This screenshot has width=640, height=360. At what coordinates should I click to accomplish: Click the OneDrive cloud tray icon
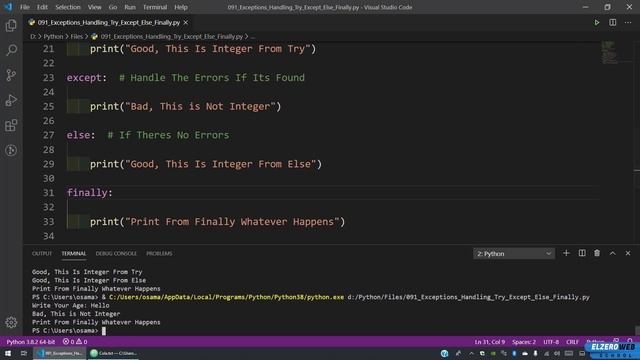click(524, 353)
